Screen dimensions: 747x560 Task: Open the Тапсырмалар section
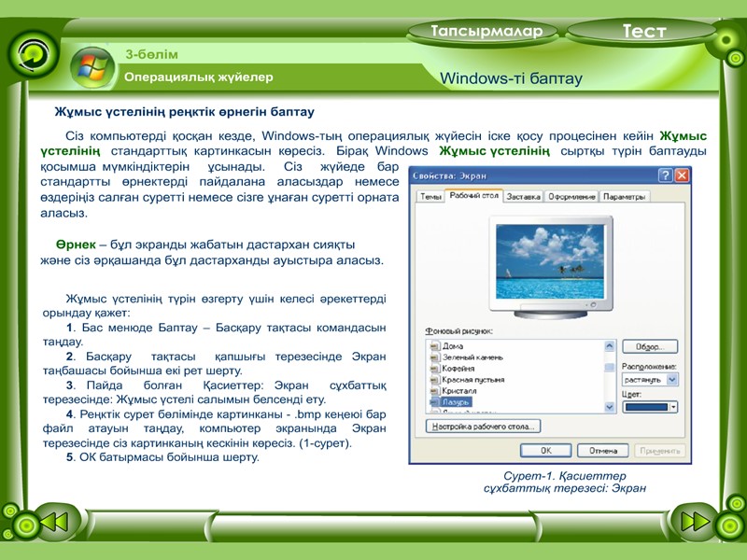(x=483, y=32)
